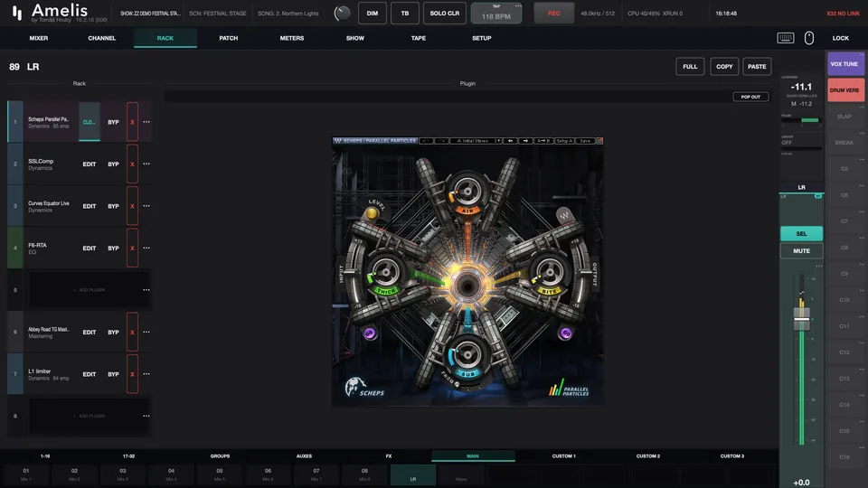Bypass the SSLComp plugin

point(113,164)
